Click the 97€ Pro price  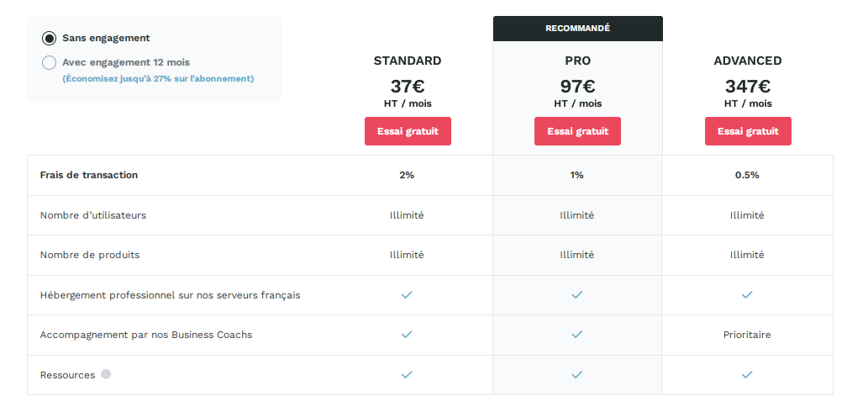tap(577, 87)
